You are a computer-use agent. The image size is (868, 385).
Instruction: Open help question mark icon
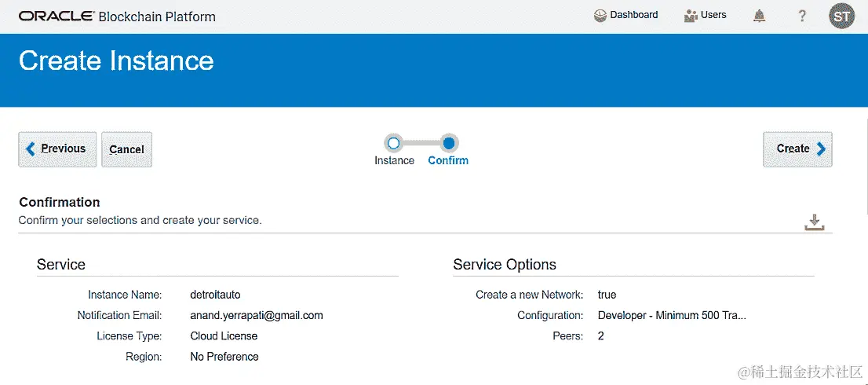point(802,16)
